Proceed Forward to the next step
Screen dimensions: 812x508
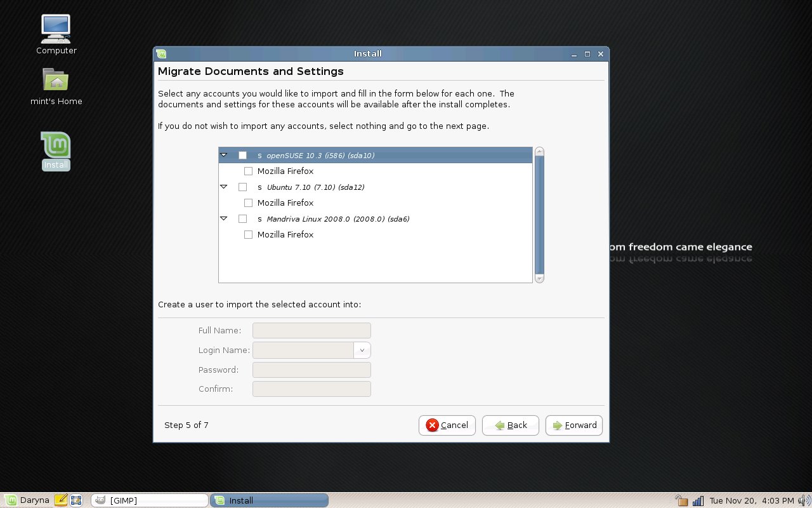[x=574, y=425]
